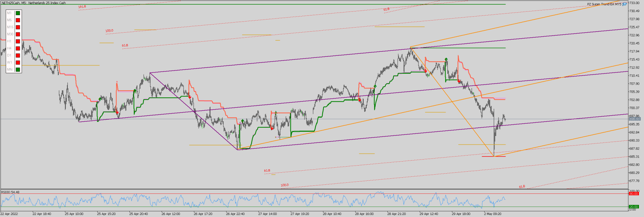Viewport: 644px width, 217px height.
Task: Click the 705.39 price scale value
Action: [634, 92]
